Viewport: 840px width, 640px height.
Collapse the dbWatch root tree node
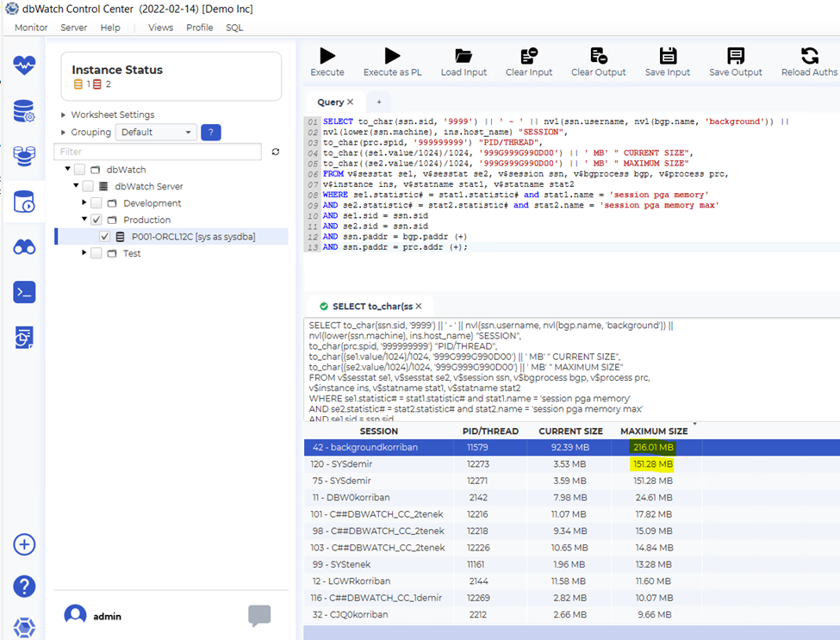pyautogui.click(x=67, y=169)
